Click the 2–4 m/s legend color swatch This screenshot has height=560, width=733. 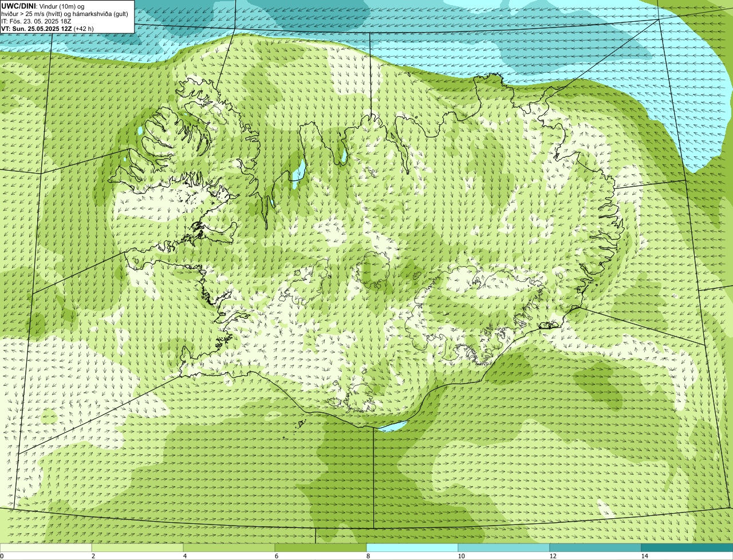point(137,547)
